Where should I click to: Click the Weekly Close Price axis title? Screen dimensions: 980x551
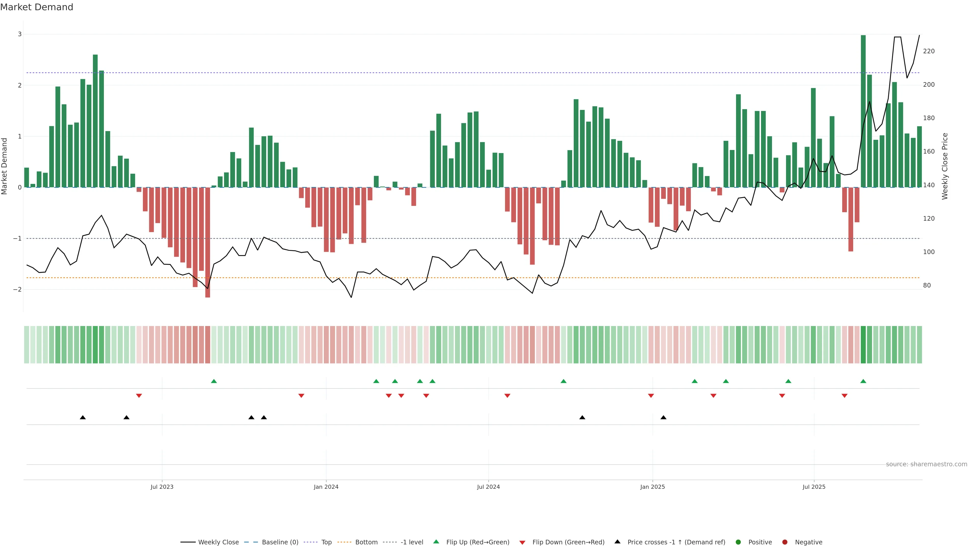coord(945,166)
